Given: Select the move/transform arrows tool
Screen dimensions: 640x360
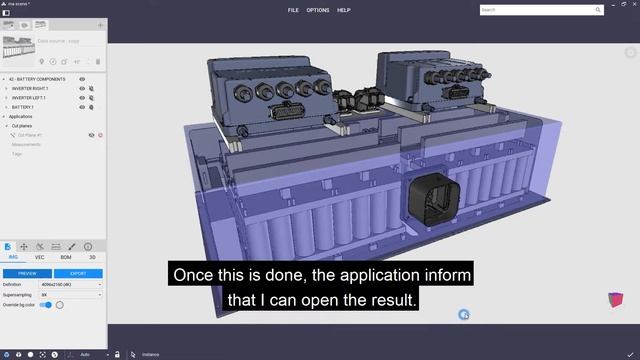Looking at the screenshot, I should point(24,247).
